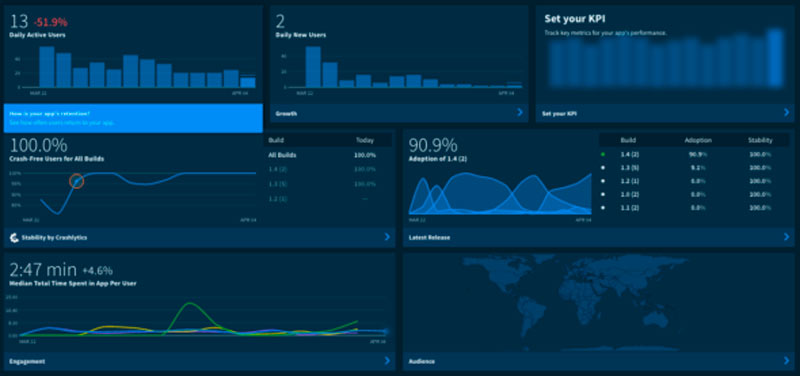Viewport: 800px width, 376px height.
Task: Open Engagement section arrow
Action: pyautogui.click(x=387, y=361)
